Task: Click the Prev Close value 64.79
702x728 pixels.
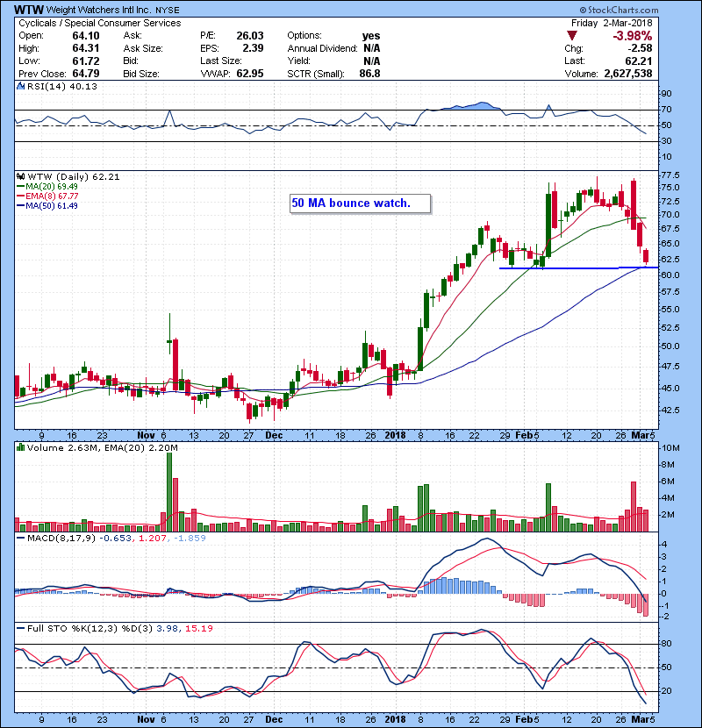Action: (x=85, y=74)
